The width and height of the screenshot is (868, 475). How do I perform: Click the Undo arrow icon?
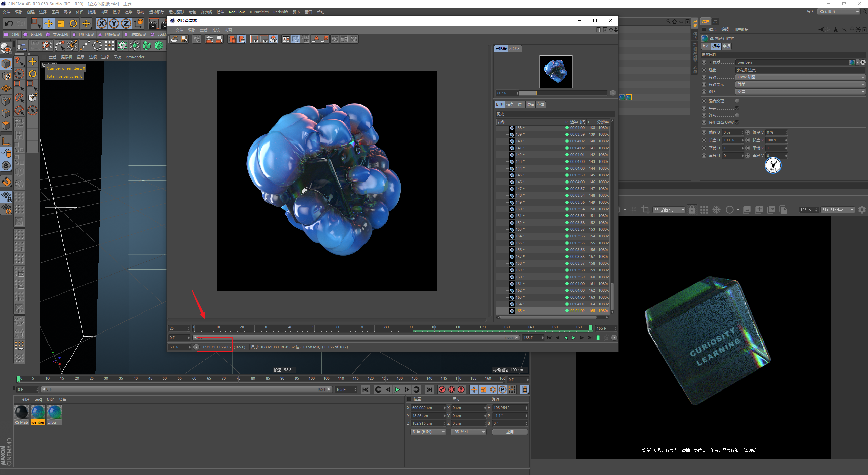pos(9,23)
